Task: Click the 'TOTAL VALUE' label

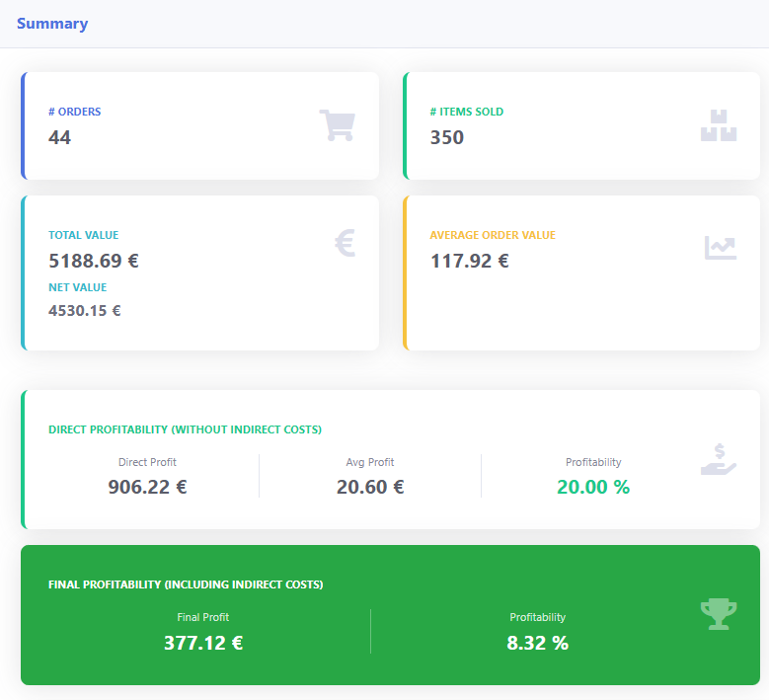Action: [x=83, y=235]
